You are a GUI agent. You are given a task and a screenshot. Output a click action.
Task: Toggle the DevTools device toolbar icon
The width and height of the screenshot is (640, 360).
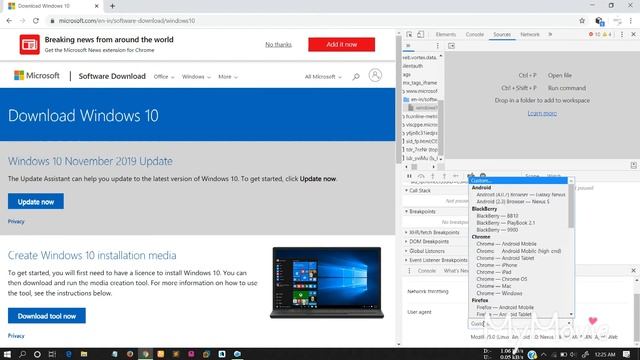coord(420,34)
